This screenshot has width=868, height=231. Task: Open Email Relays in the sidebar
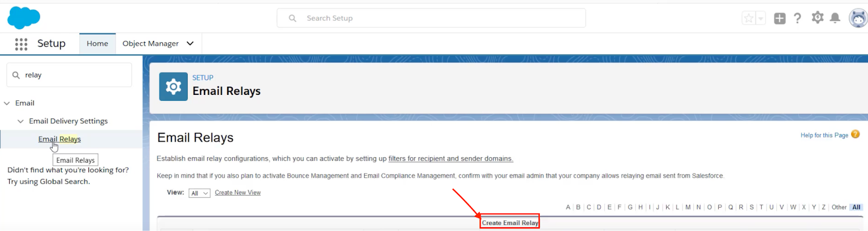click(60, 139)
